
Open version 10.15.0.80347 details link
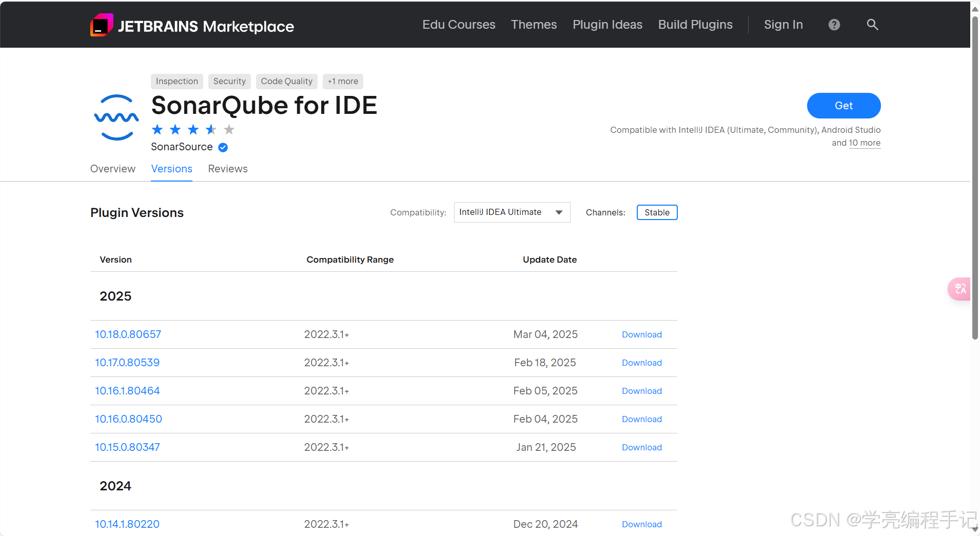coord(127,447)
